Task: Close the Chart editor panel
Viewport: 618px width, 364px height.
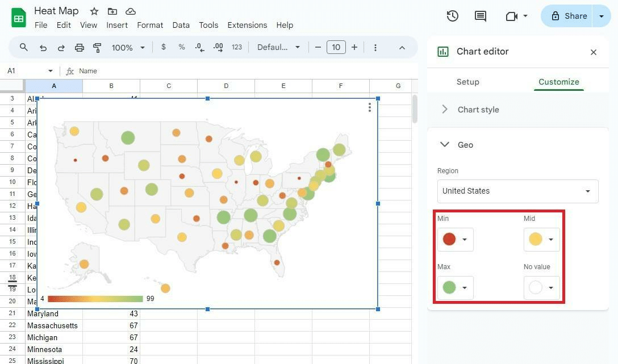Action: (x=593, y=52)
